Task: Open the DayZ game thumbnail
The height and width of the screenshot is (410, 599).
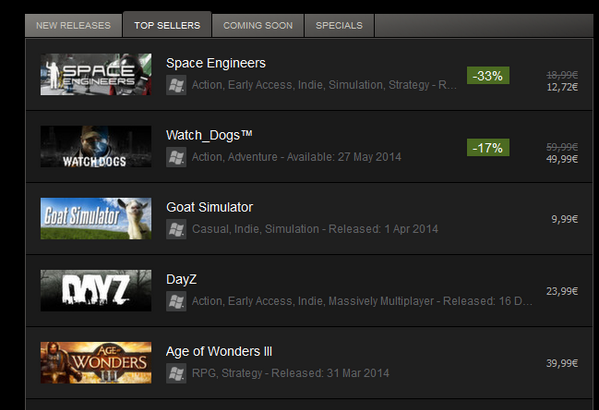Action: pos(96,291)
